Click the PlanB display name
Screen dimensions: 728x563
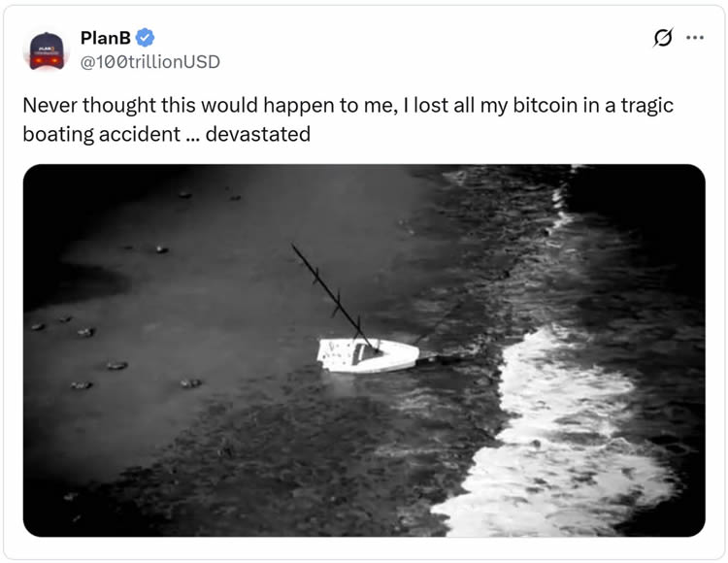(106, 38)
